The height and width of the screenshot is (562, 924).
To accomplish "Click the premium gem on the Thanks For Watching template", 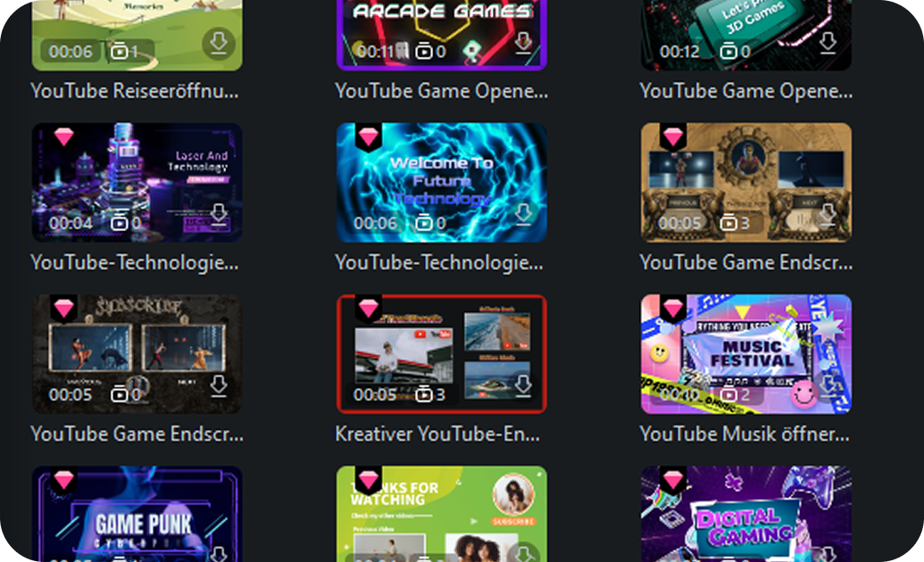I will click(x=368, y=481).
